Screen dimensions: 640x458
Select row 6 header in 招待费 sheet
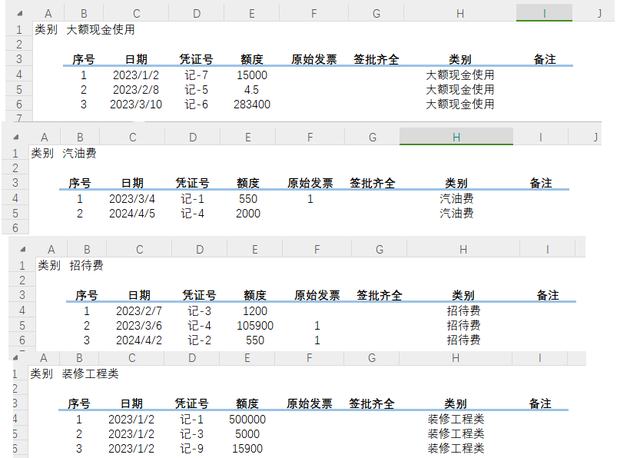coord(22,340)
